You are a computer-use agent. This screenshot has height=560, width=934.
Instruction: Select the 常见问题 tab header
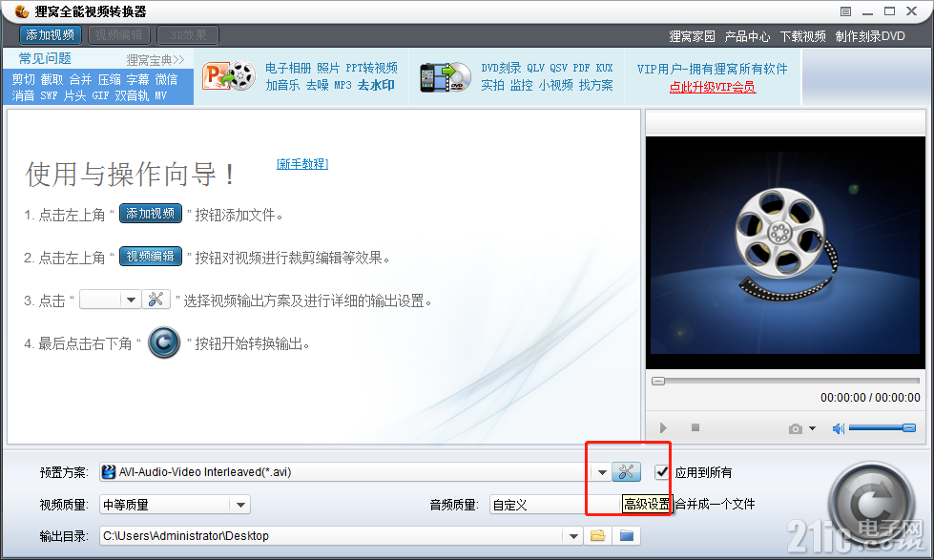[45, 58]
